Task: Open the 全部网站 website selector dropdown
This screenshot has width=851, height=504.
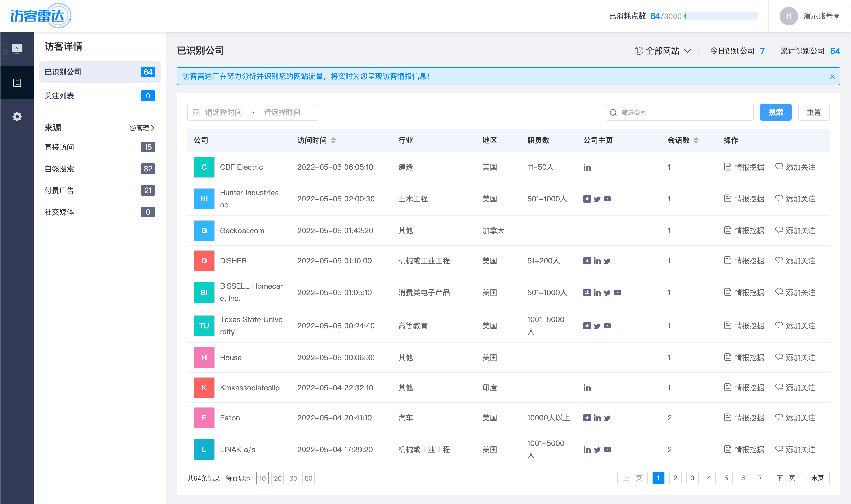Action: point(662,51)
